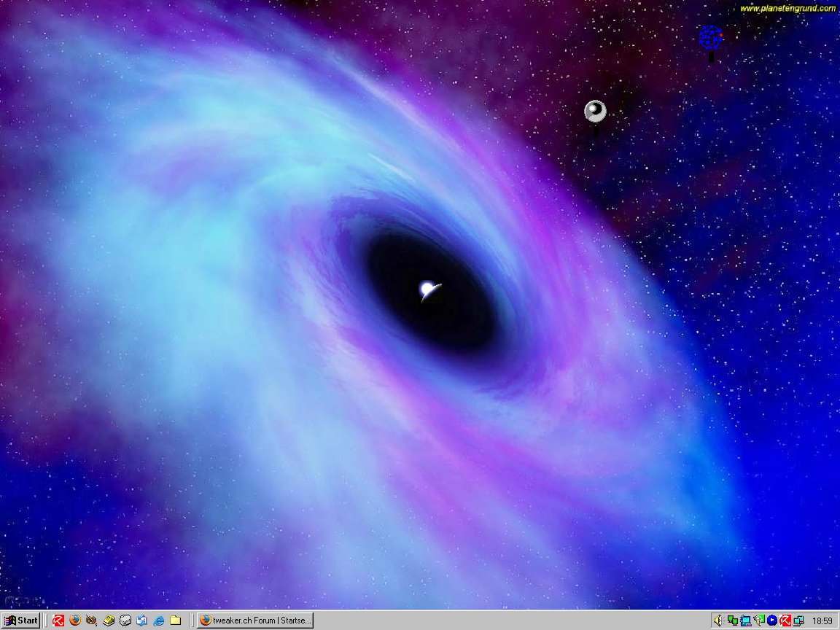Switch to tweaker.ch Forum taskbar window
This screenshot has width=840, height=630.
tap(255, 621)
